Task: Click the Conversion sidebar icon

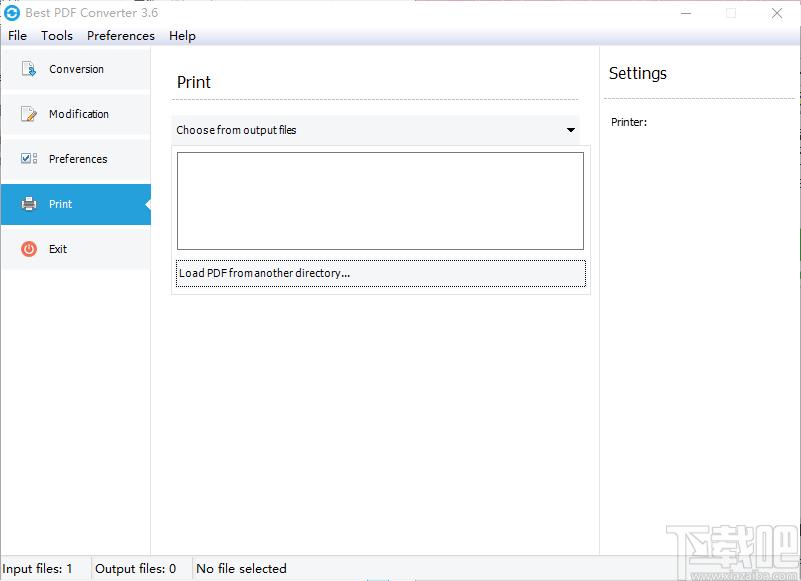Action: click(x=29, y=69)
